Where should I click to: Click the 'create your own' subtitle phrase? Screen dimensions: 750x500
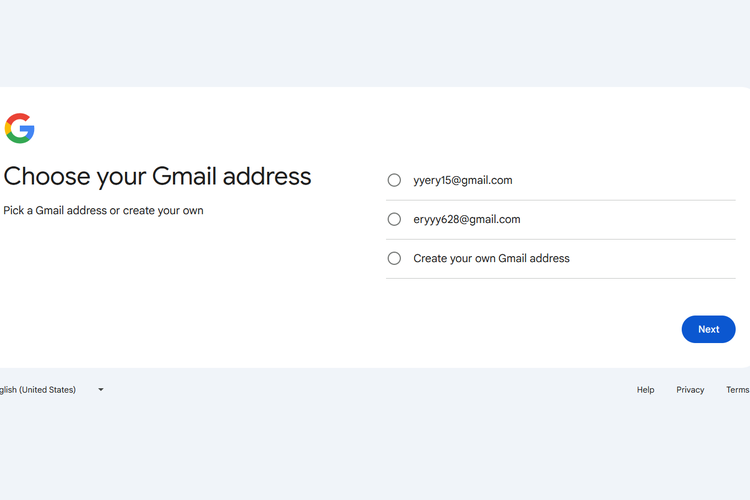point(163,211)
